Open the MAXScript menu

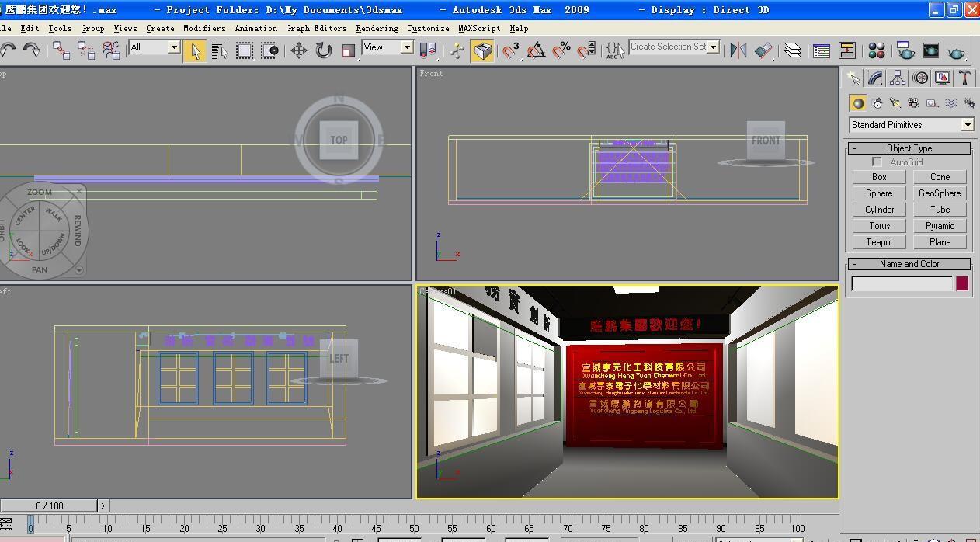(x=479, y=28)
